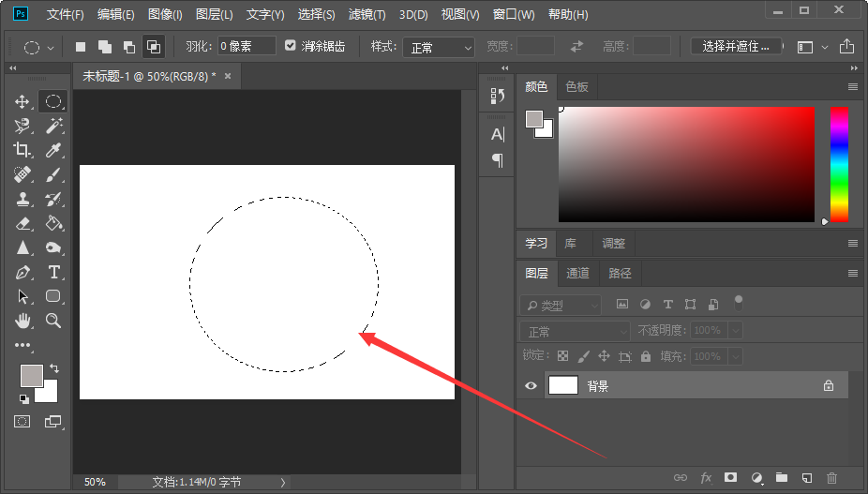The height and width of the screenshot is (494, 868).
Task: Click the 选择并遮住 button
Action: click(x=736, y=46)
